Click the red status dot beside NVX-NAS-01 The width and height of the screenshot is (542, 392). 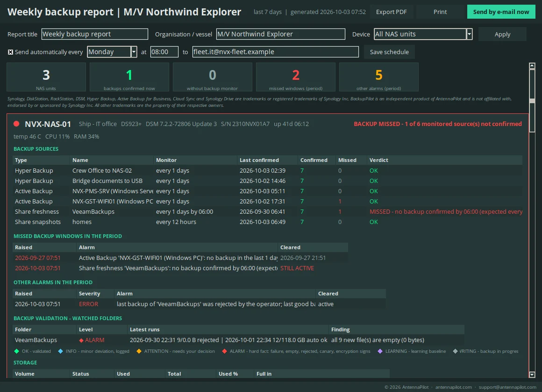16,124
